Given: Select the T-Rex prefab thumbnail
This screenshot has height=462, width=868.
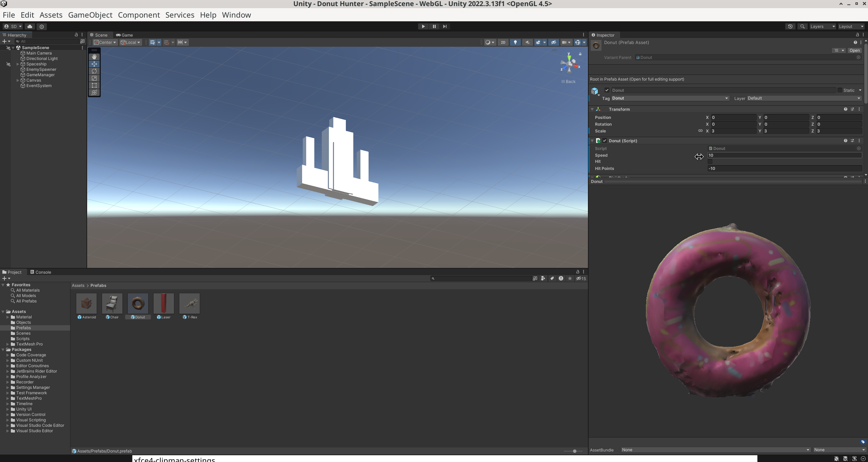Looking at the screenshot, I should tap(190, 304).
